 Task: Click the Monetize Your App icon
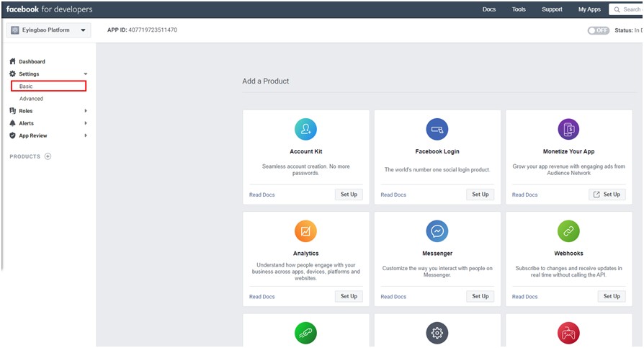568,129
